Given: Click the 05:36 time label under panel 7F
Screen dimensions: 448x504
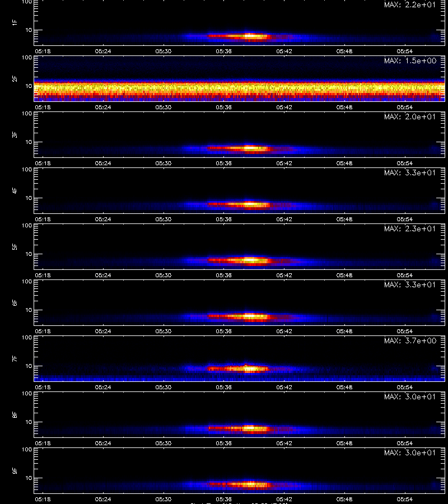Looking at the screenshot, I should coord(223,388).
